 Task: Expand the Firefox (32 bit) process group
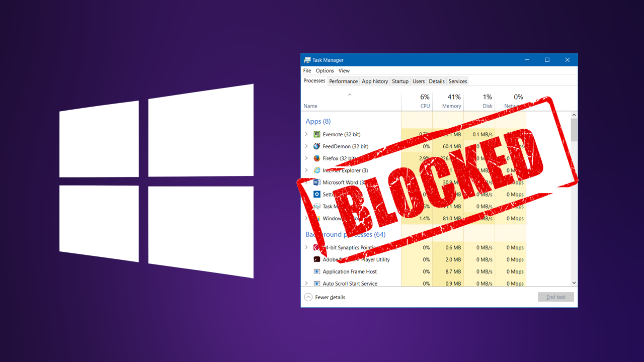tap(306, 158)
